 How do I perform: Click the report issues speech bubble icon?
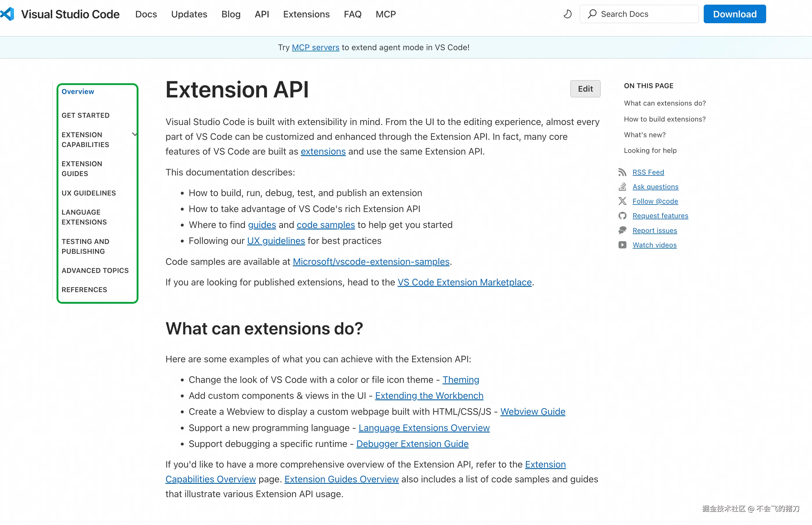(622, 231)
